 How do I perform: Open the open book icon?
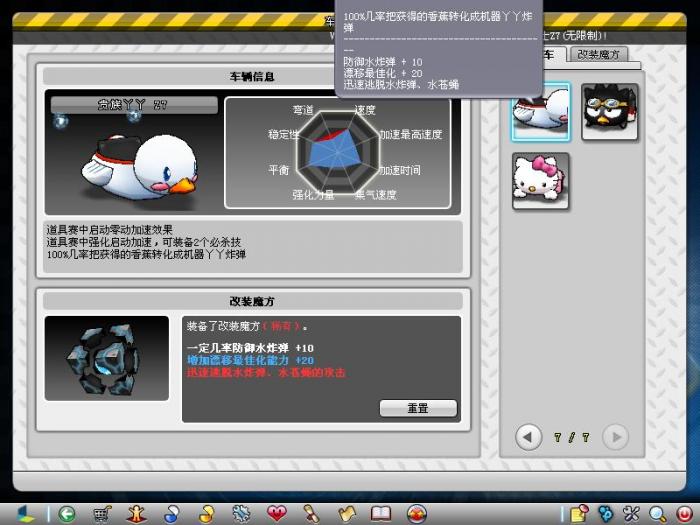click(381, 514)
